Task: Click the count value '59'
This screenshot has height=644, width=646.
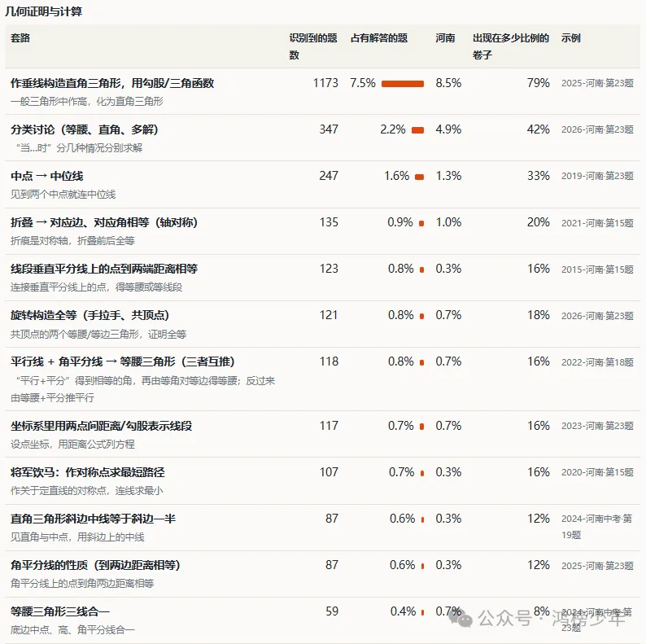Action: (x=332, y=611)
